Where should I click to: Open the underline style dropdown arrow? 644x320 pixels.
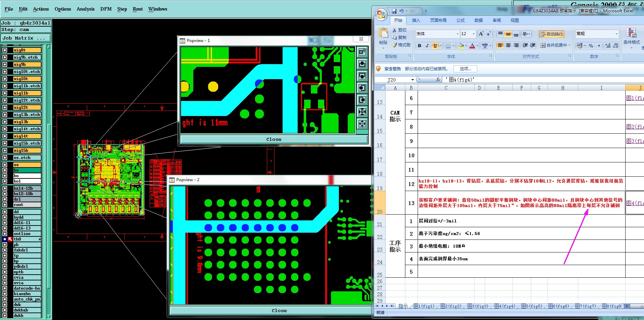(x=440, y=46)
